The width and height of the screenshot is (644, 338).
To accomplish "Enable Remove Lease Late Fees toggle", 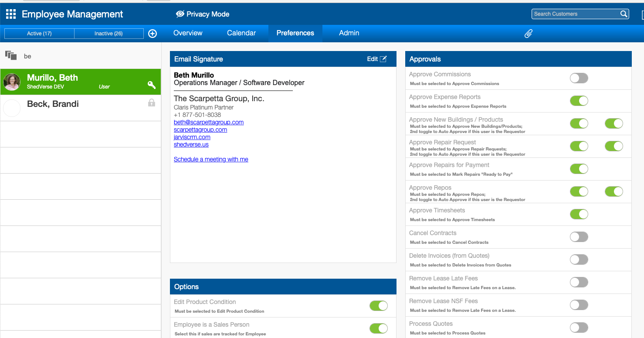I will coord(579,282).
